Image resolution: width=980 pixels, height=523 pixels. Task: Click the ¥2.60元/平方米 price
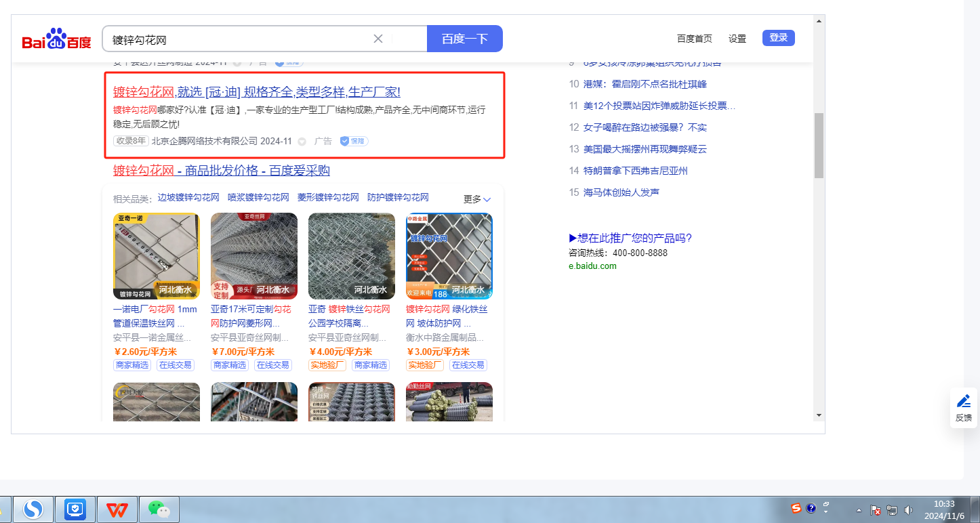145,352
